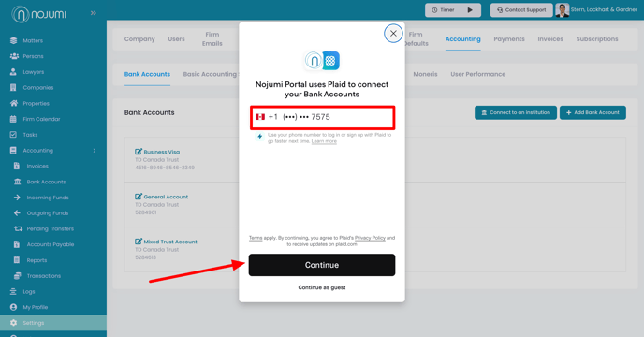This screenshot has height=337, width=644.
Task: Open the Invoices settings tab
Action: click(x=550, y=39)
